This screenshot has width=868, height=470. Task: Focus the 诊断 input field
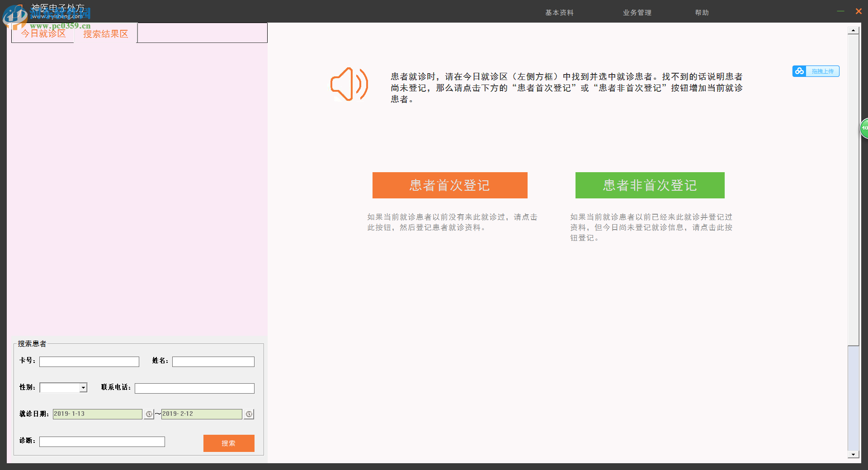point(102,442)
